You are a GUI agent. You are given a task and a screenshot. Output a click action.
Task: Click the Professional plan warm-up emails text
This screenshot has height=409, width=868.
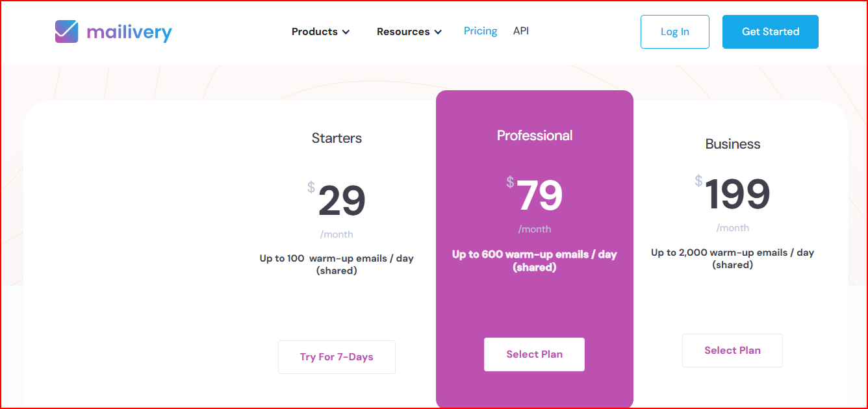pyautogui.click(x=534, y=260)
